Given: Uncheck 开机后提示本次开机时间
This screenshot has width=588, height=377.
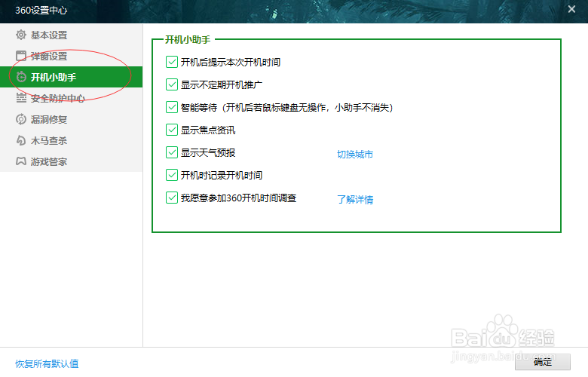Looking at the screenshot, I should point(172,62).
